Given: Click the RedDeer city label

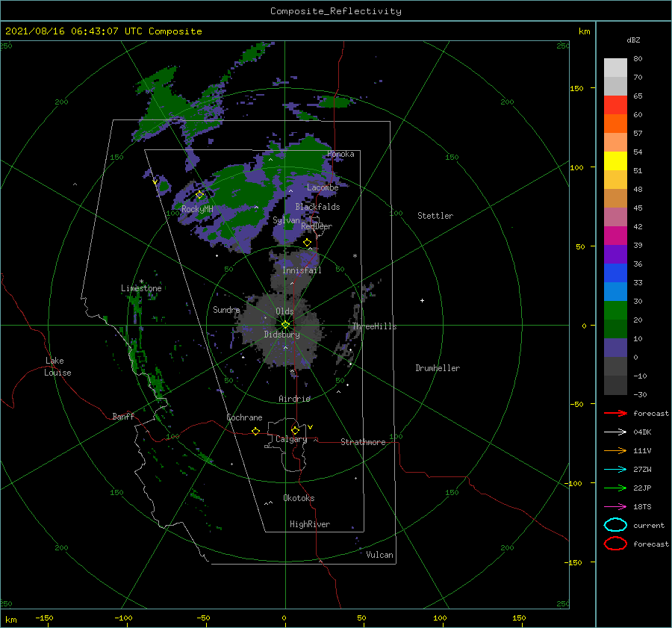Looking at the screenshot, I should tap(317, 226).
